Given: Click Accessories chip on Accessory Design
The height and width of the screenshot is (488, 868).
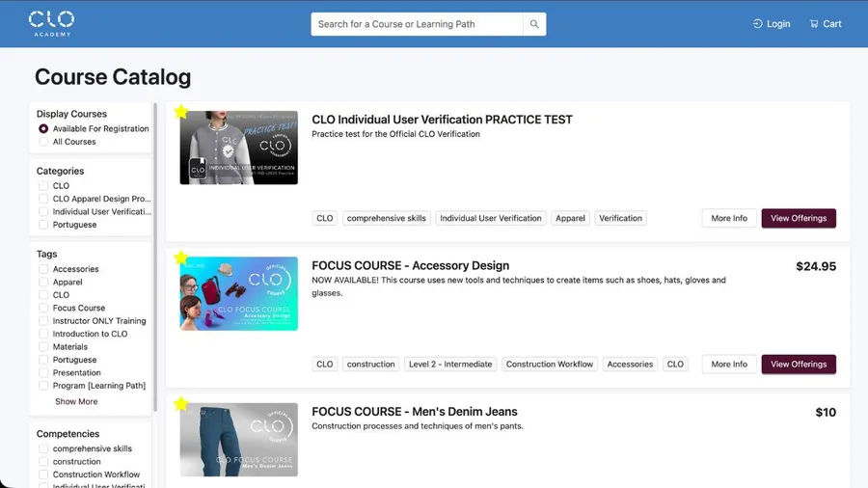Looking at the screenshot, I should click(630, 364).
